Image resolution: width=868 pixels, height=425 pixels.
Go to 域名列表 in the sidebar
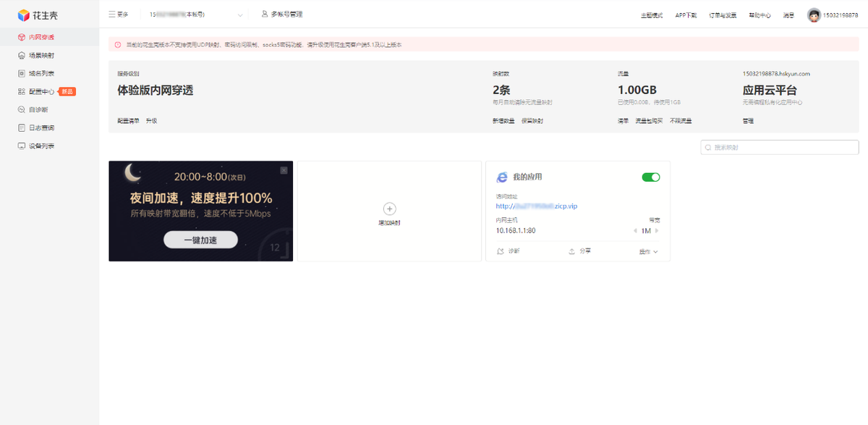tap(41, 73)
